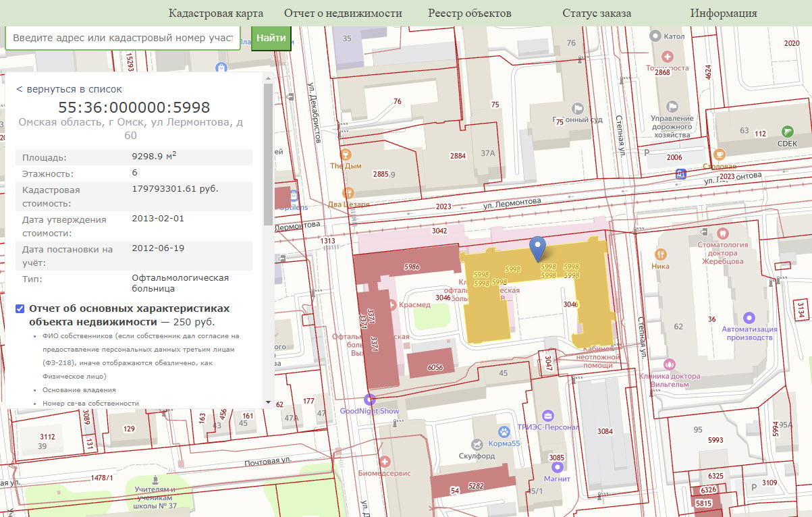Image resolution: width=812 pixels, height=517 pixels.
Task: Click the blue location pin marker
Action: pyautogui.click(x=537, y=248)
